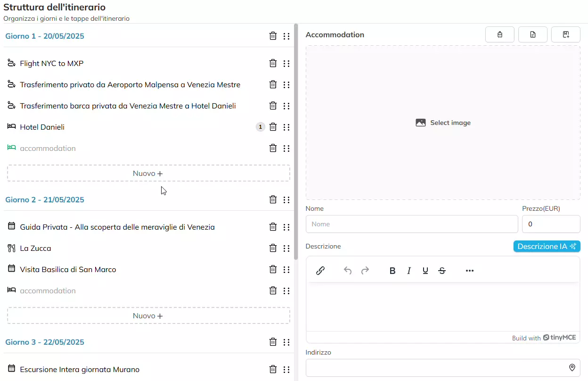Image resolution: width=588 pixels, height=381 pixels.
Task: Click the location pin in Indirizzo field
Action: 572,368
